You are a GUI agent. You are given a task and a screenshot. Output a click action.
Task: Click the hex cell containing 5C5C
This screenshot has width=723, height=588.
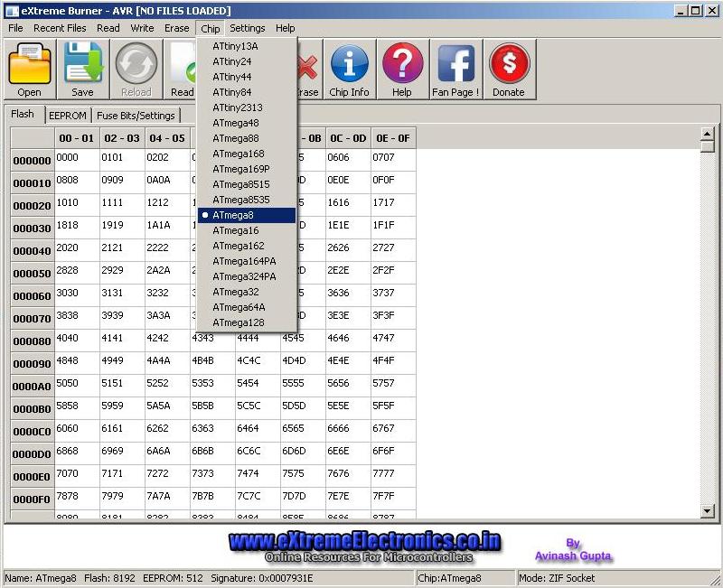click(258, 409)
